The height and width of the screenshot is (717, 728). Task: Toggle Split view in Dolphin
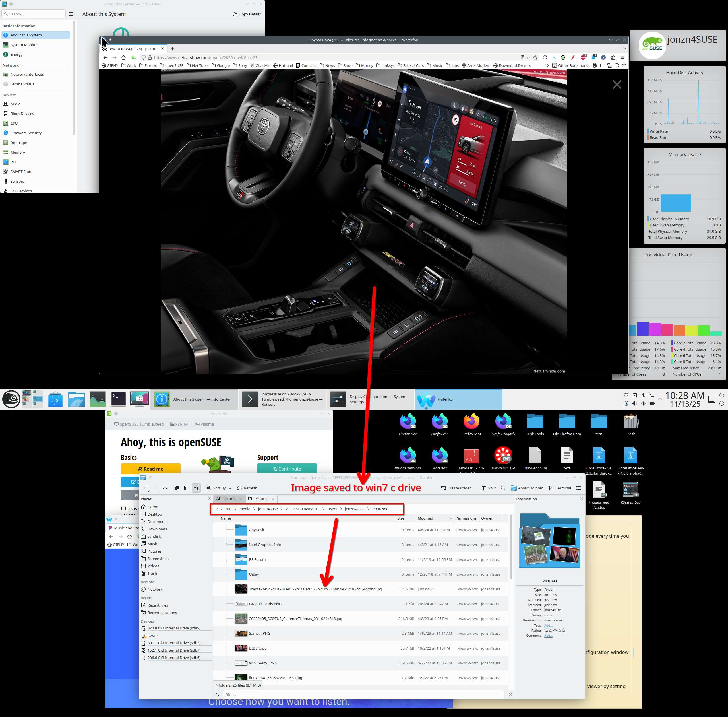[x=489, y=488]
